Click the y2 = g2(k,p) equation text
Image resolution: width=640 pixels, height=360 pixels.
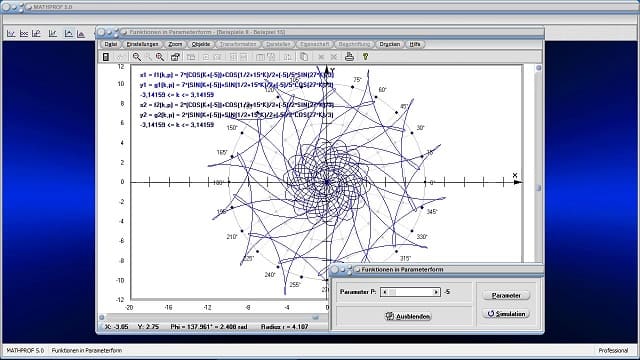click(237, 115)
